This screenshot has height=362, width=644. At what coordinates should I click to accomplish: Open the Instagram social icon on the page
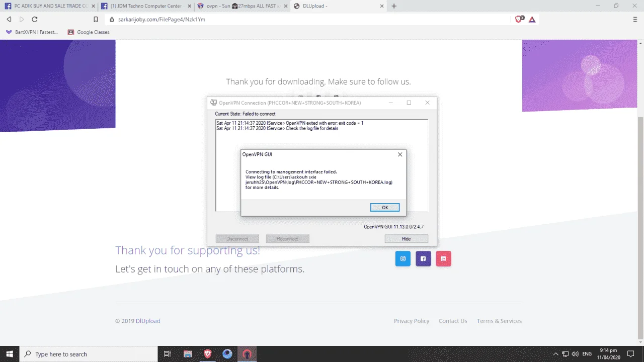[x=403, y=258]
